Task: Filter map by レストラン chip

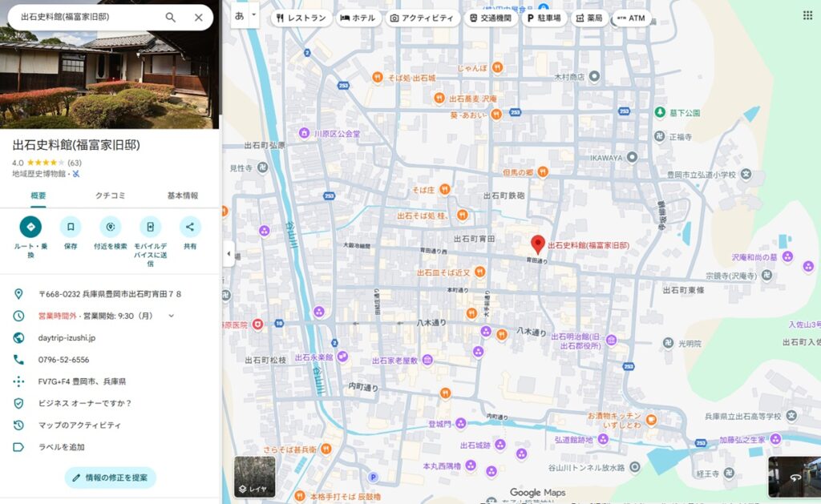Action: click(300, 18)
